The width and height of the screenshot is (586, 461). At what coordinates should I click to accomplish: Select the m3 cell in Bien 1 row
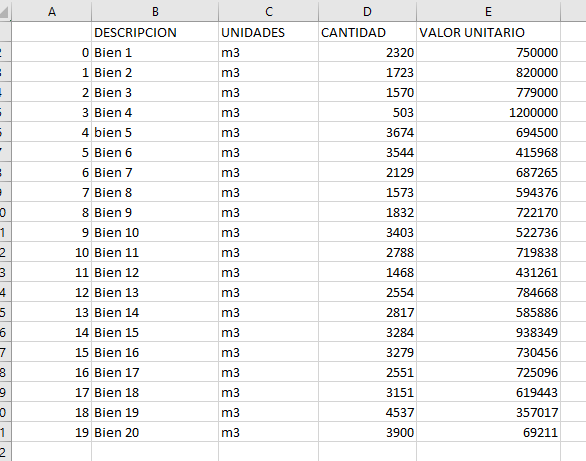coord(268,52)
